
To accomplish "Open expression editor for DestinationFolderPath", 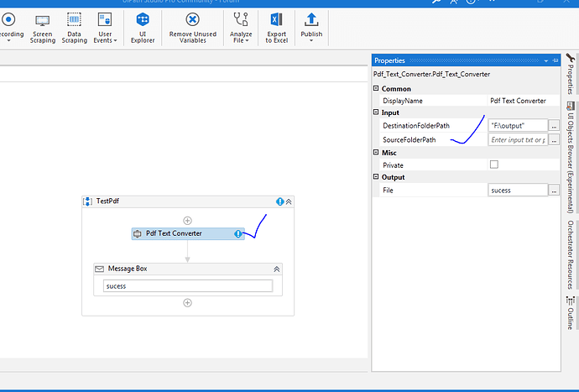I will pyautogui.click(x=554, y=126).
